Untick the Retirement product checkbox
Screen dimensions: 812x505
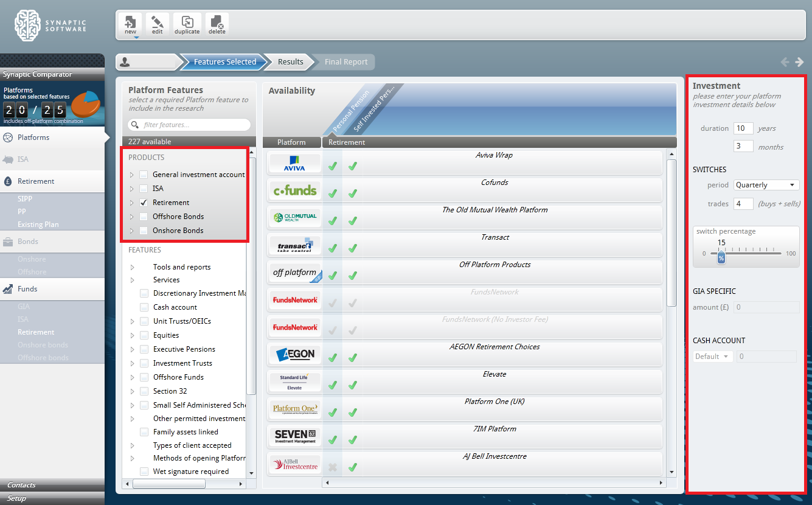point(144,203)
